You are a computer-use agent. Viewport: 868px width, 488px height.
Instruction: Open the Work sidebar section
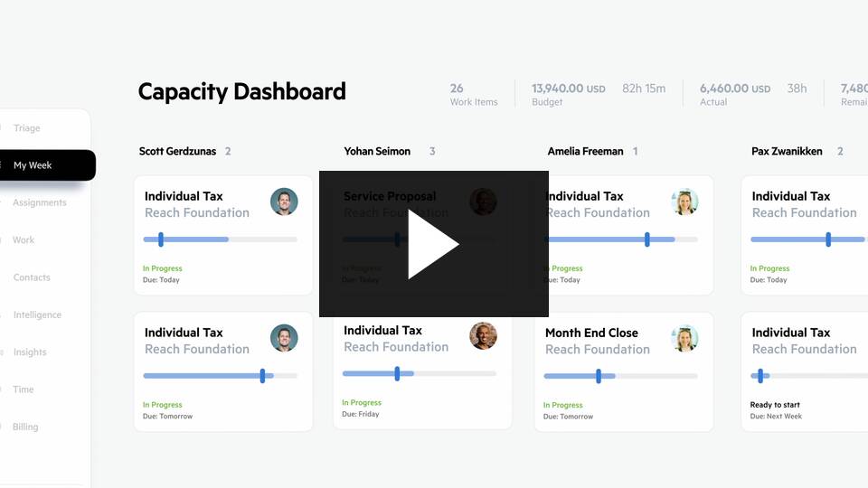24,240
